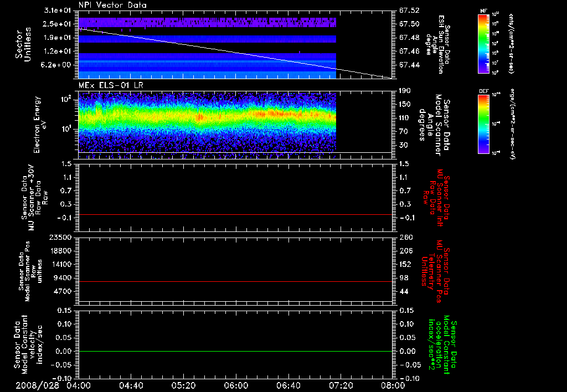This screenshot has width=567, height=392.
Task: Select the Electron Energy eV axis label
Action: (x=37, y=125)
